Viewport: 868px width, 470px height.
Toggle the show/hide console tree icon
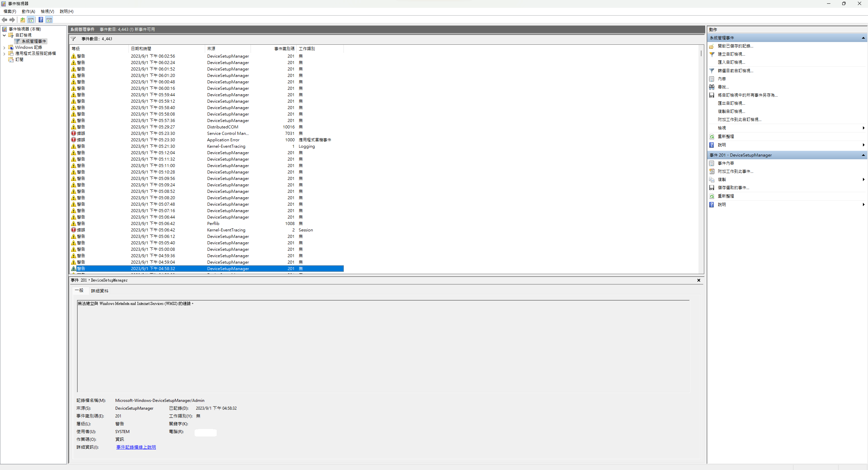(x=31, y=20)
